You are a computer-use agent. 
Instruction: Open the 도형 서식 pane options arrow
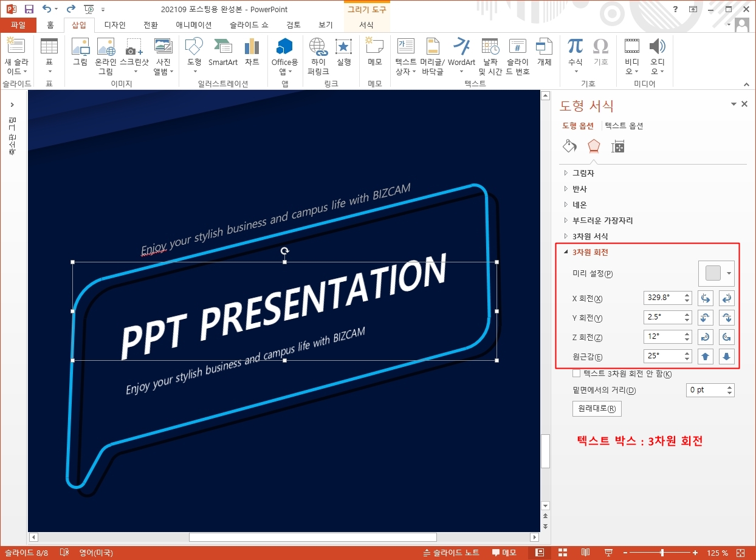coord(734,104)
